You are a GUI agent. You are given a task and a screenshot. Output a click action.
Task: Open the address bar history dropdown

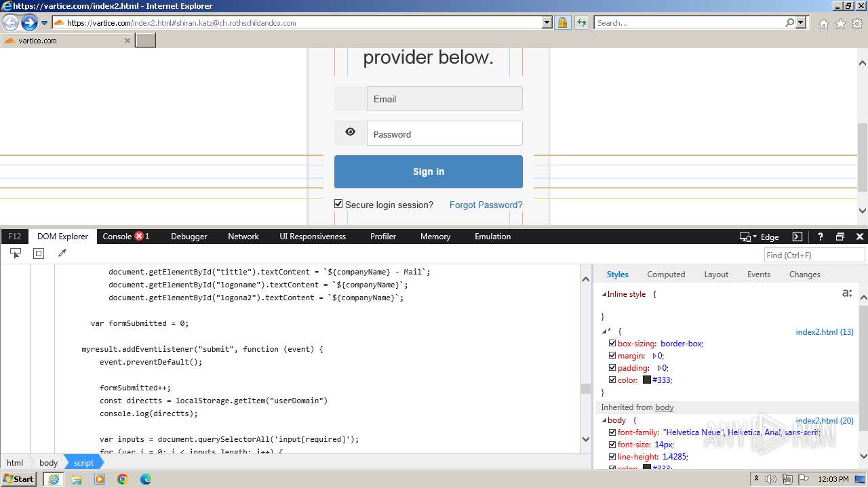tap(547, 22)
